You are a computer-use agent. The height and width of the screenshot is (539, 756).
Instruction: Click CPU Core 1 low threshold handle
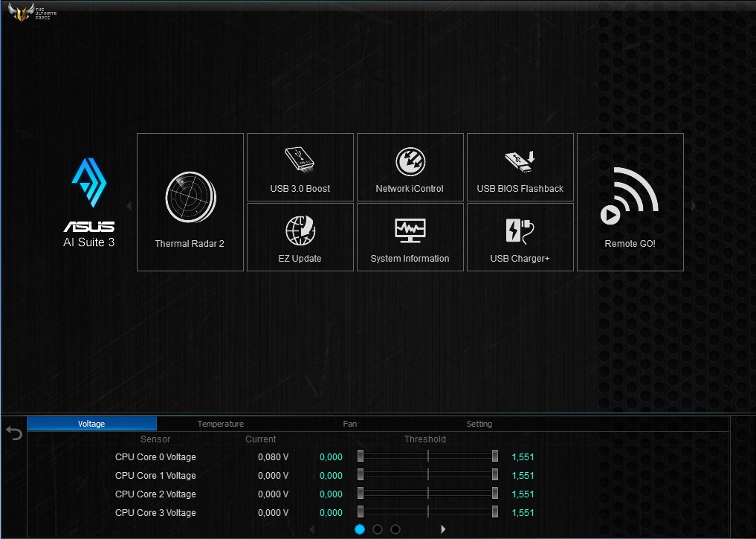[x=361, y=475]
